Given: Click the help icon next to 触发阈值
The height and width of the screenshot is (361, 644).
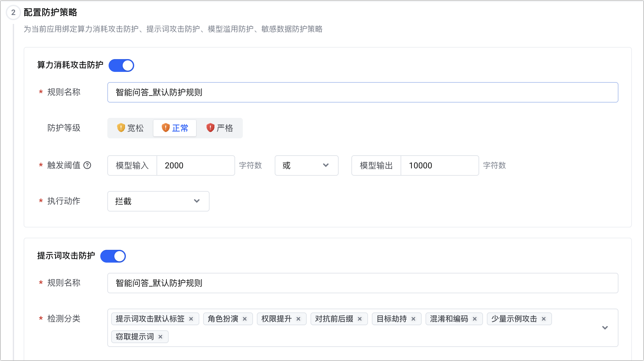Looking at the screenshot, I should (87, 165).
